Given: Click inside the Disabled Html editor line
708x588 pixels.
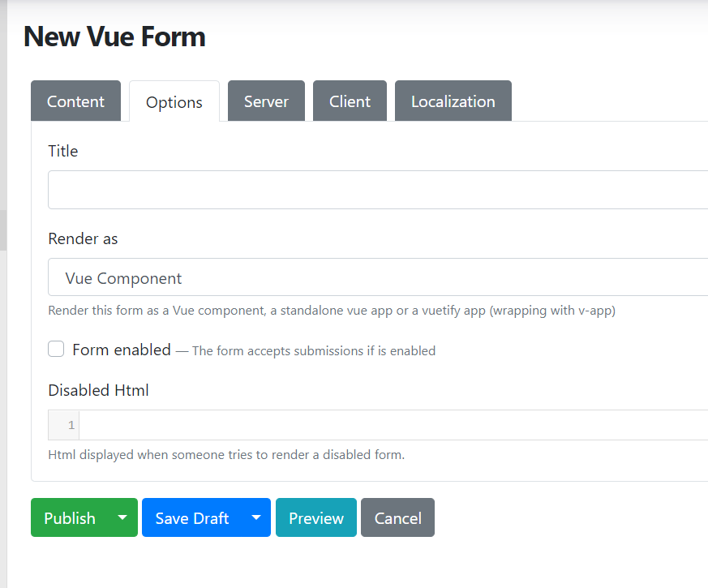Looking at the screenshot, I should click(x=393, y=425).
